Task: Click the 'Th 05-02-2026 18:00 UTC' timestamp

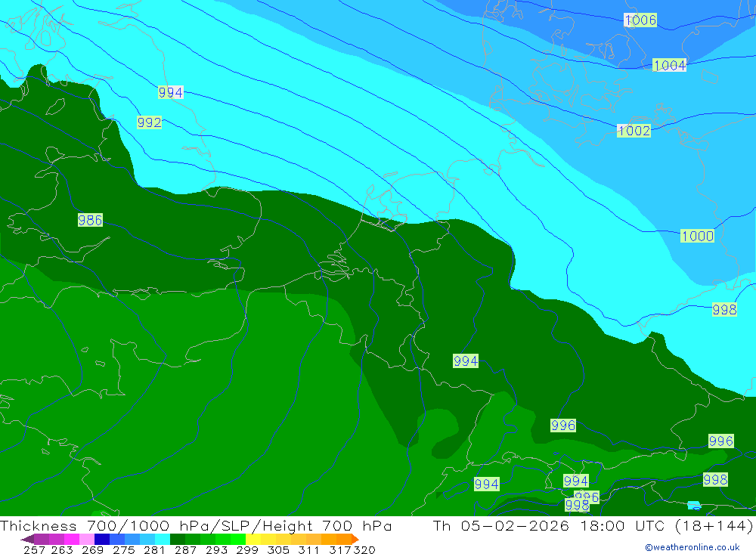Action: click(x=550, y=525)
